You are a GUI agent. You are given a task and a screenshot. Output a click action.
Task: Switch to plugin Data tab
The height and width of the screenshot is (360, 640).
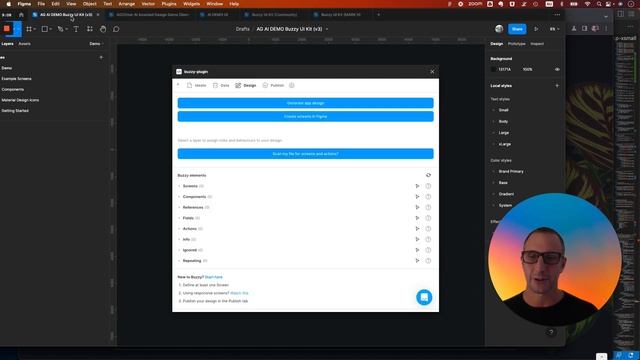click(x=221, y=85)
